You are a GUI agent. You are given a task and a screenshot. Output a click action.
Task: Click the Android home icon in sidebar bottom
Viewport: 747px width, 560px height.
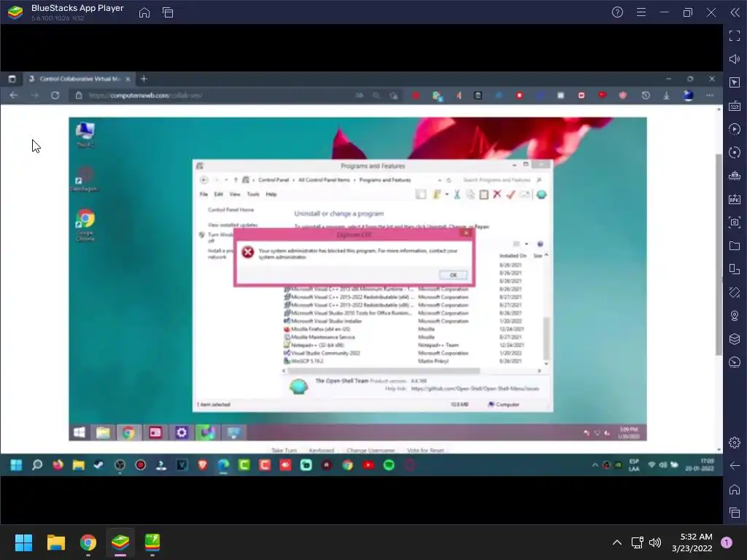tap(734, 489)
